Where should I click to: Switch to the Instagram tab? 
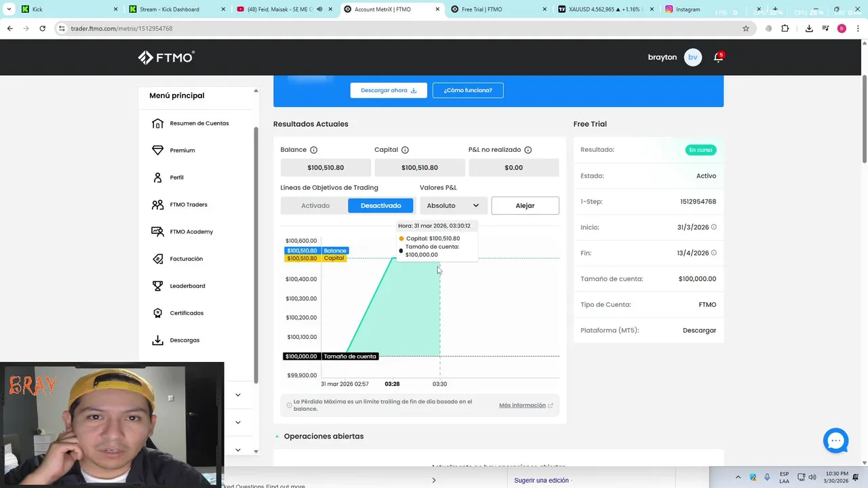point(711,9)
